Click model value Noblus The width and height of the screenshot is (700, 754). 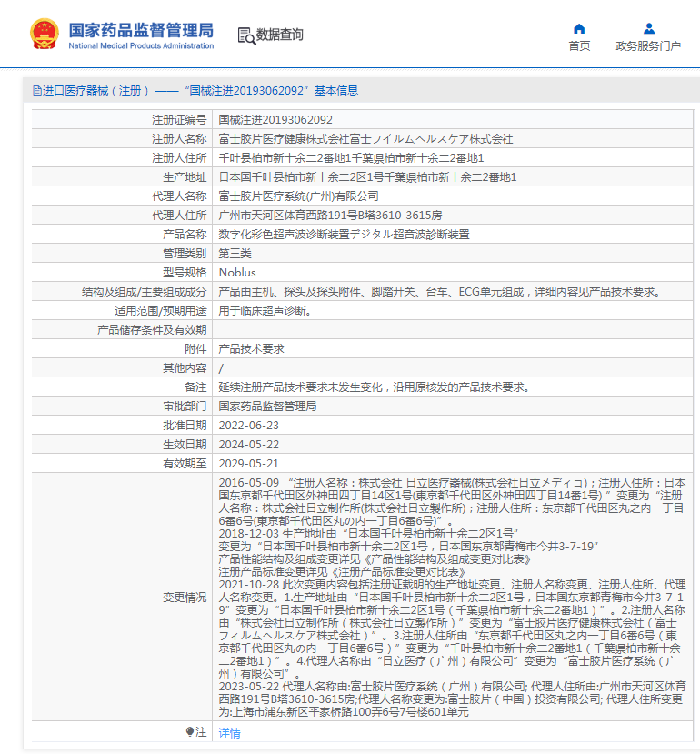[237, 273]
